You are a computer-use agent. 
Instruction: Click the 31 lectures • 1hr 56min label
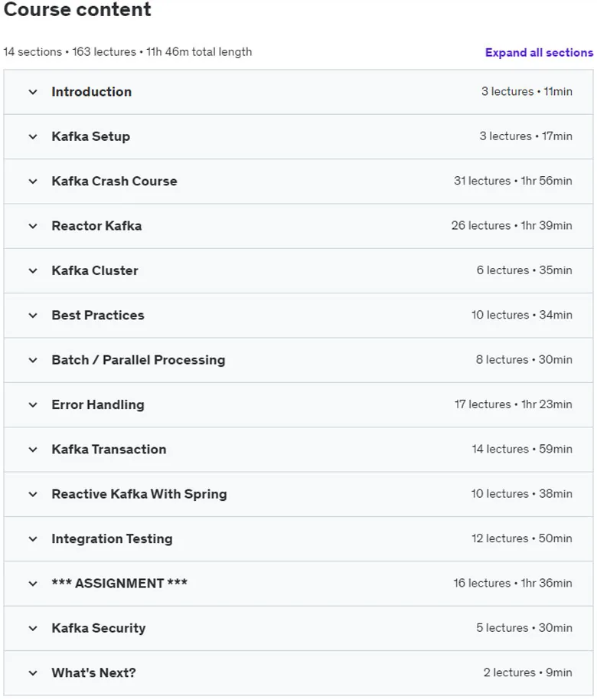[513, 181]
